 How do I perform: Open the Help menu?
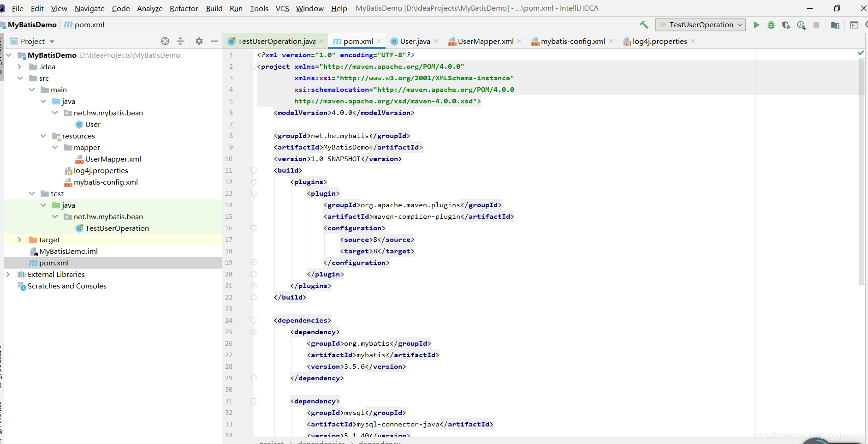[x=339, y=8]
